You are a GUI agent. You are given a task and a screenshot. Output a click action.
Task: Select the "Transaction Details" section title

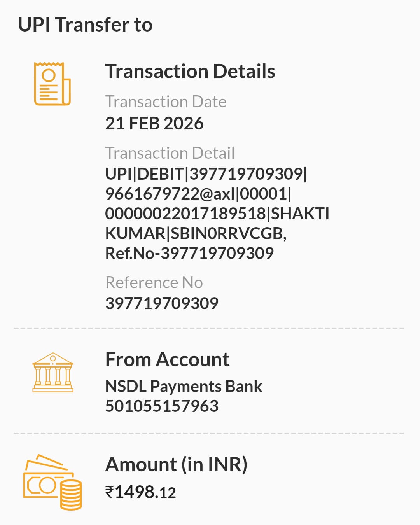click(190, 71)
